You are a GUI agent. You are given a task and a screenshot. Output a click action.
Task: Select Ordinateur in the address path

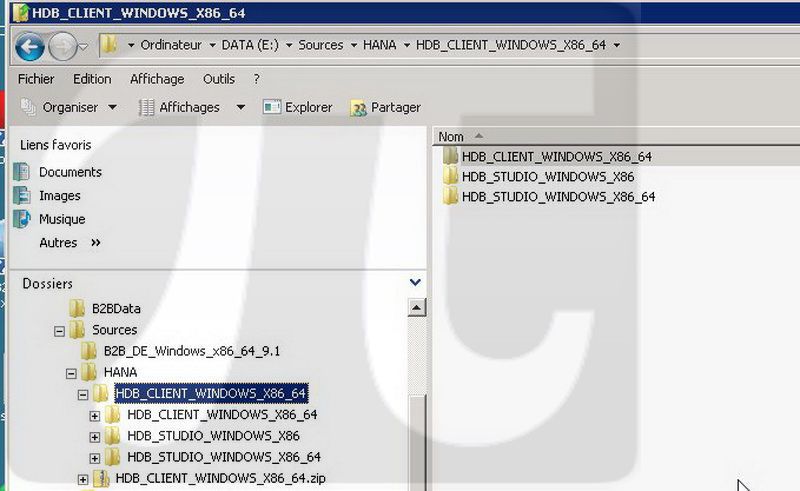(x=171, y=45)
